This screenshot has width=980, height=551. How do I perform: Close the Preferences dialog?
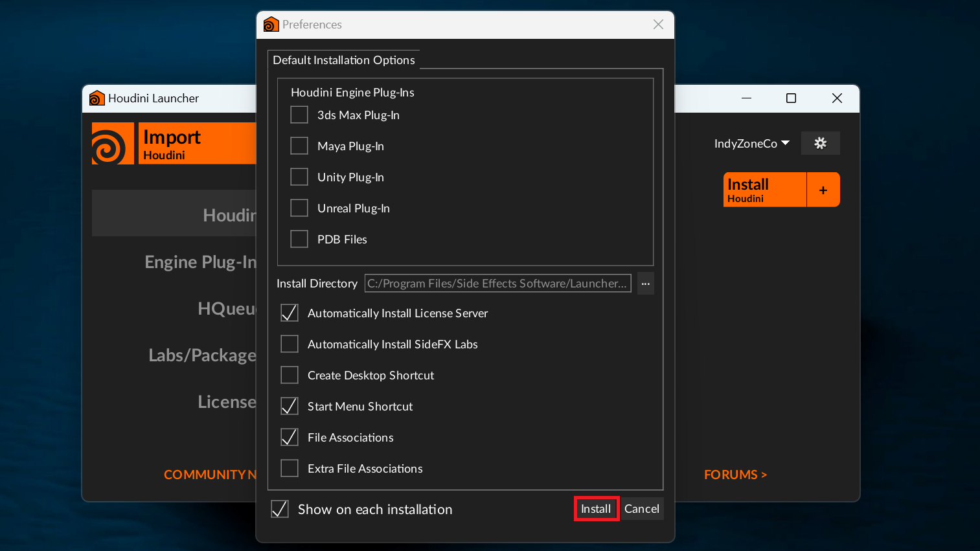click(x=658, y=25)
